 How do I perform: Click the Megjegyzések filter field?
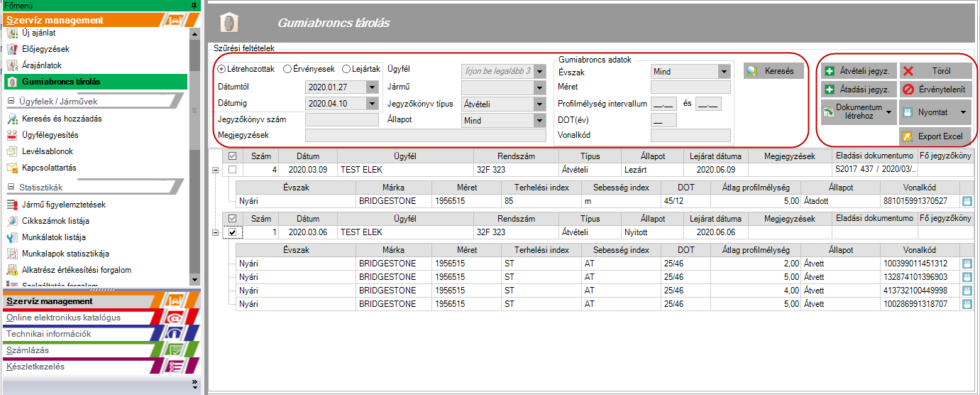(426, 135)
